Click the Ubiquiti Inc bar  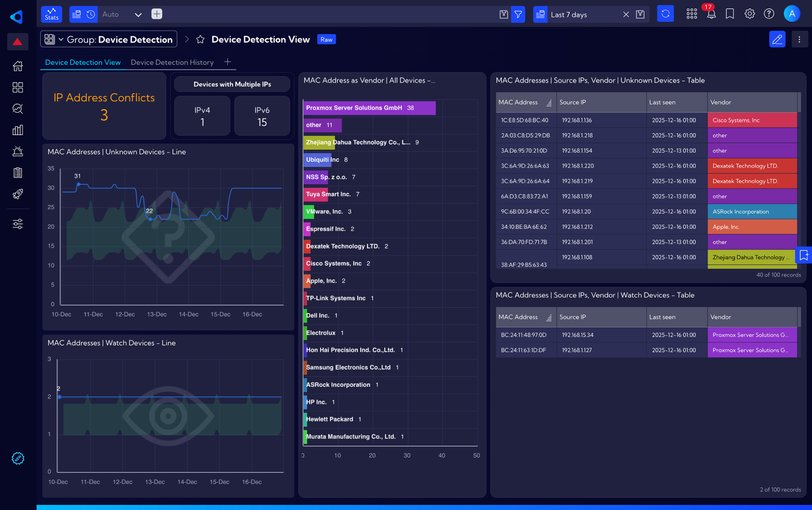pos(317,159)
